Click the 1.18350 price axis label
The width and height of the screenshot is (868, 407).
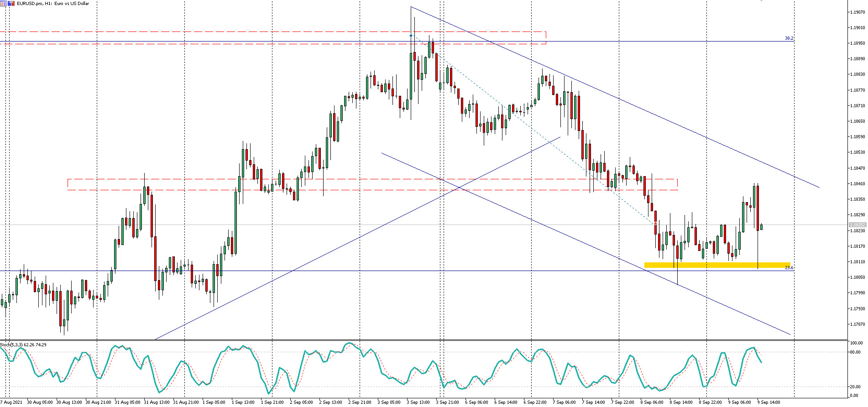point(858,199)
